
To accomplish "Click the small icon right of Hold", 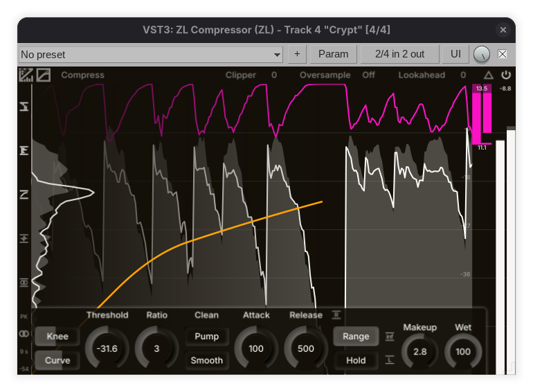I will pos(390,359).
